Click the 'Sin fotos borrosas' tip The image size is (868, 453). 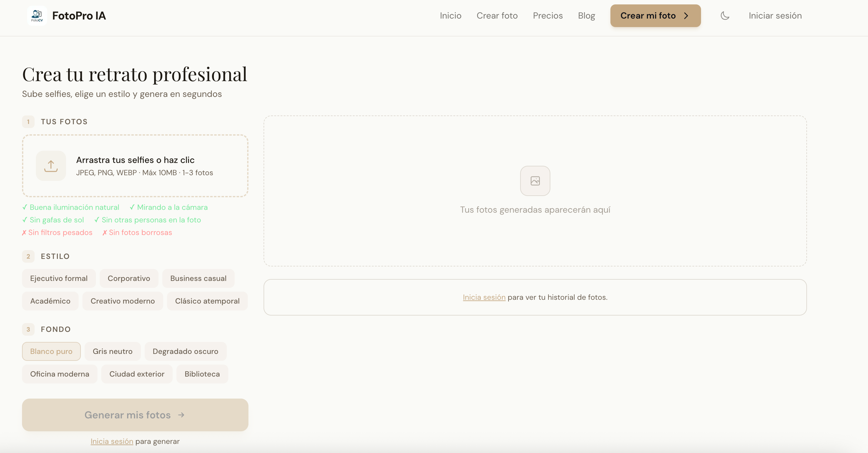[x=137, y=232]
